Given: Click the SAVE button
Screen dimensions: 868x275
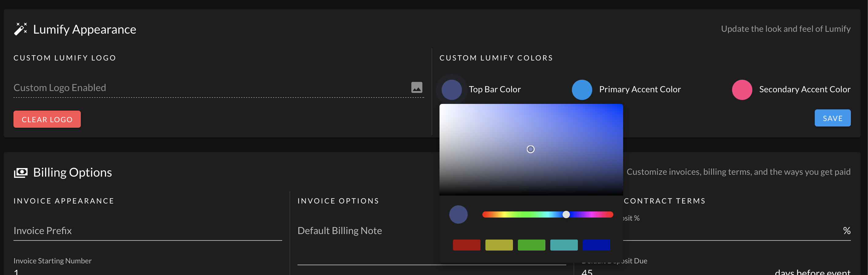Looking at the screenshot, I should pyautogui.click(x=832, y=118).
